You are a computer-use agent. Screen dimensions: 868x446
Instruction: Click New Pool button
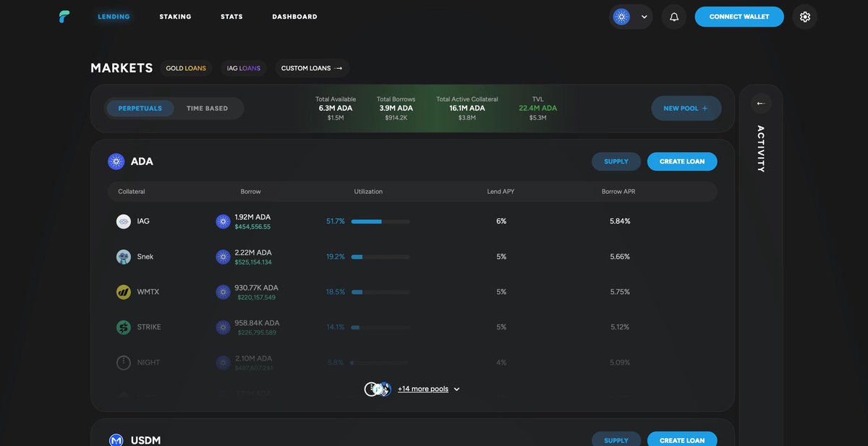pos(686,109)
